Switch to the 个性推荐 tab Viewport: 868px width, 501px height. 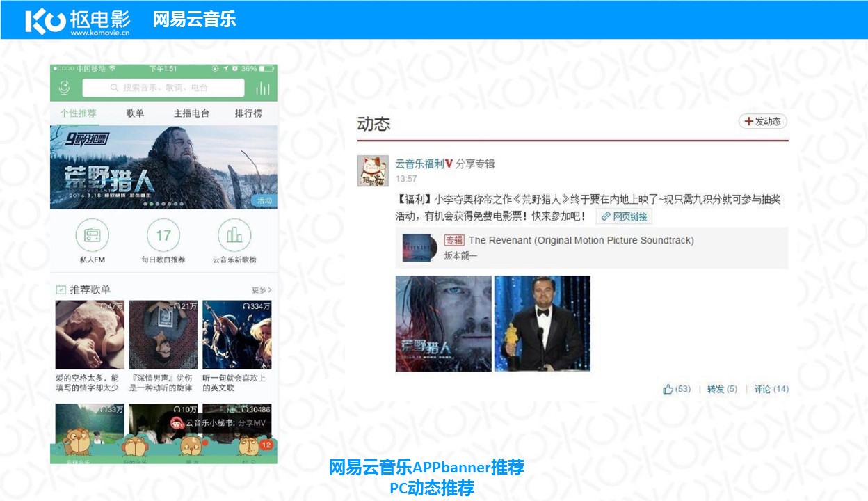click(78, 113)
